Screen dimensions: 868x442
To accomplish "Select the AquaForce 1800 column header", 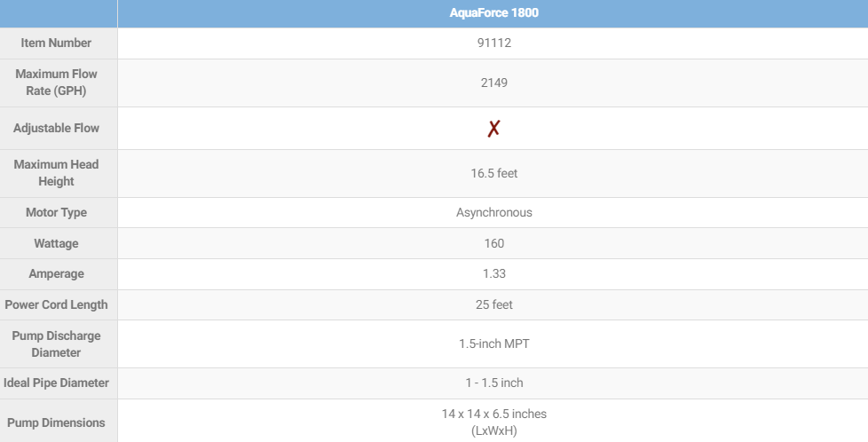I will click(x=493, y=12).
